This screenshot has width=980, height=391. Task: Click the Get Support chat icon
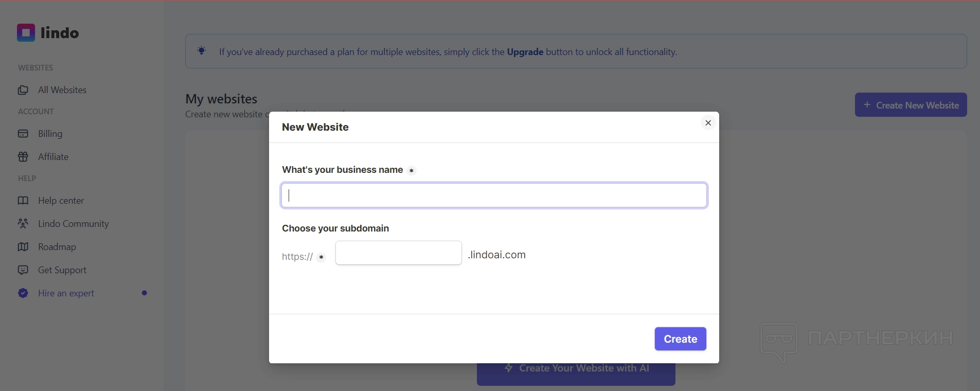click(23, 270)
